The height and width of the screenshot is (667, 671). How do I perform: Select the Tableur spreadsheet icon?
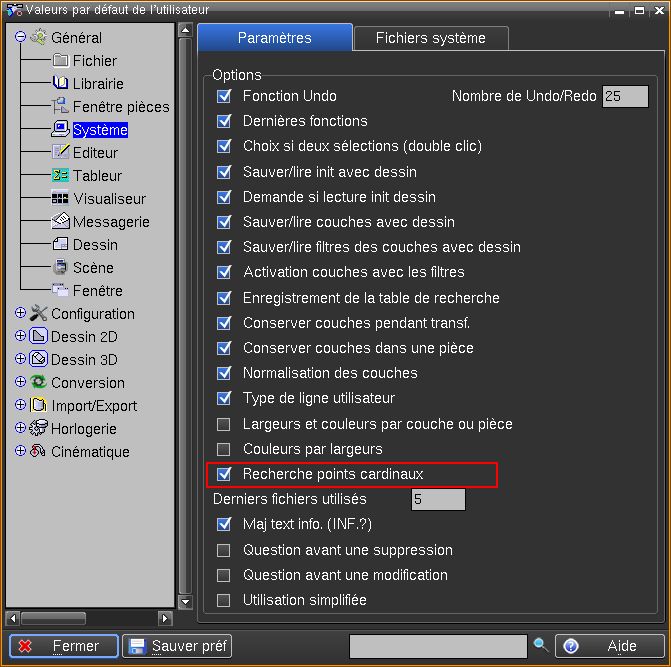click(60, 176)
